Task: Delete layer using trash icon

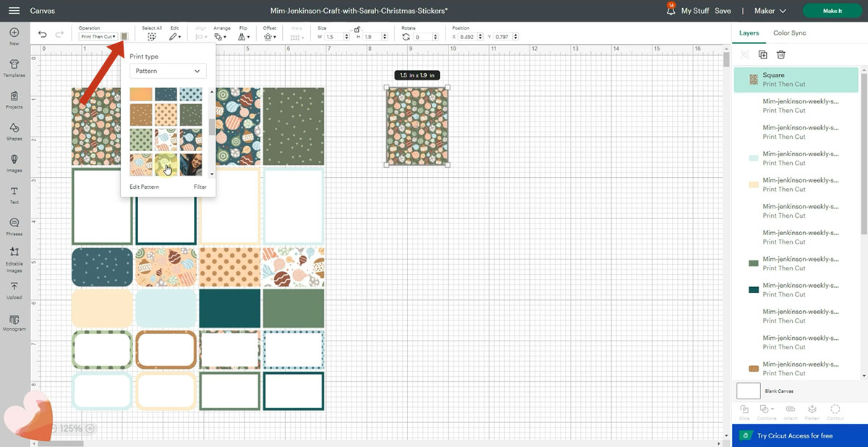Action: pyautogui.click(x=781, y=54)
